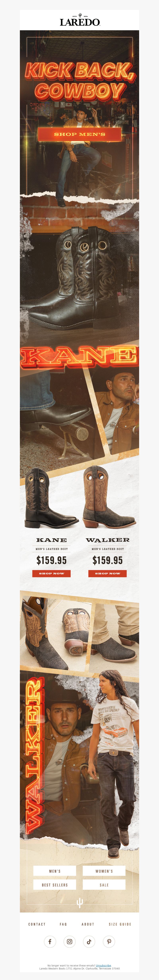
Task: Go to Contact footer link
Action: [x=37, y=924]
